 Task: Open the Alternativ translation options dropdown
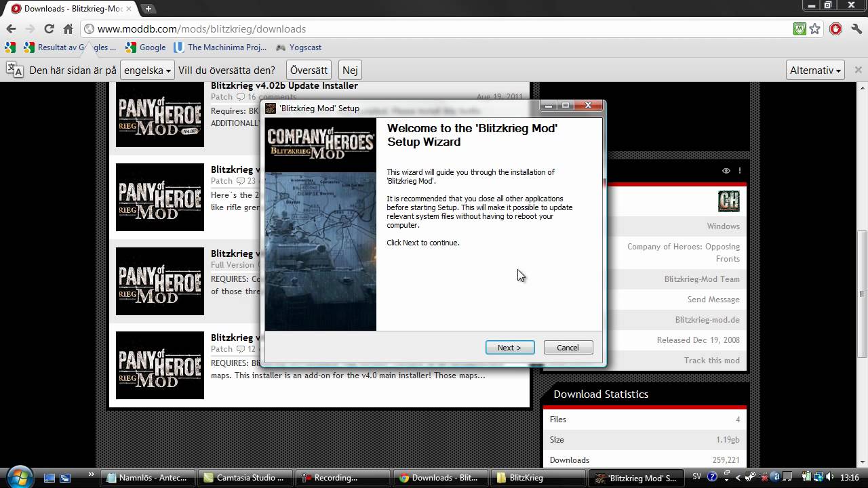pos(815,70)
